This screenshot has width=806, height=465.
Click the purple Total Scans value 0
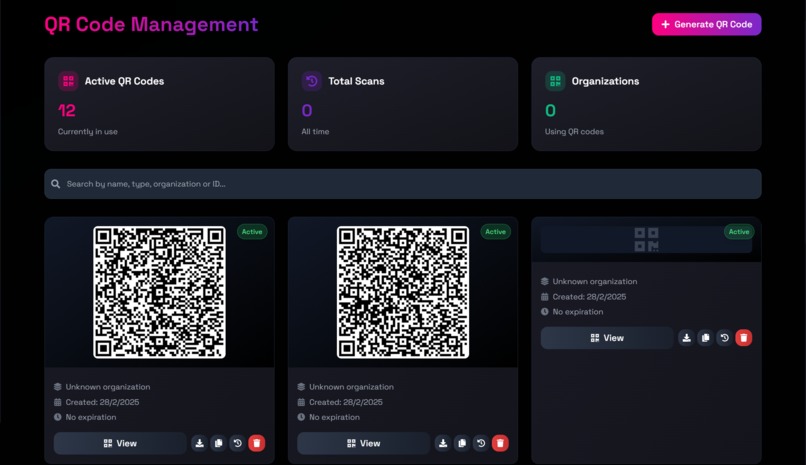pyautogui.click(x=307, y=110)
